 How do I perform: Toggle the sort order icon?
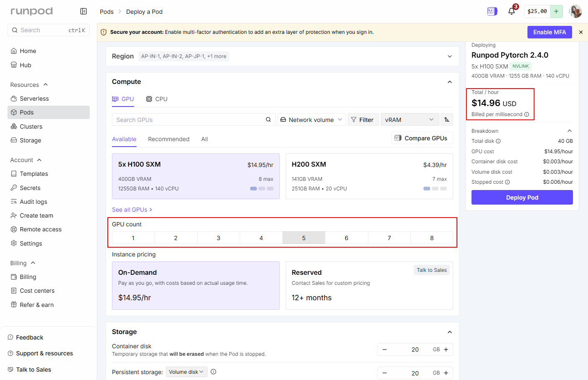tap(447, 119)
